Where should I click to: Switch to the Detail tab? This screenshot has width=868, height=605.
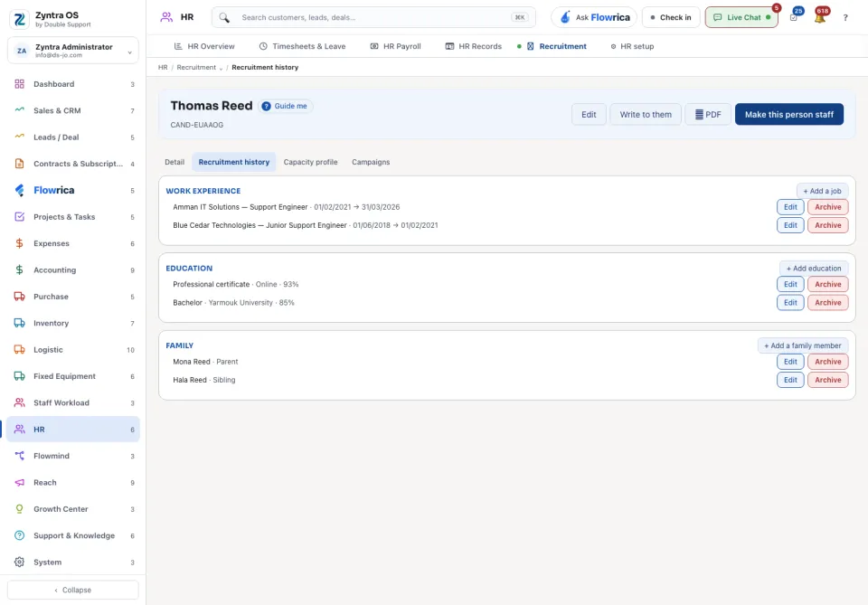tap(175, 162)
